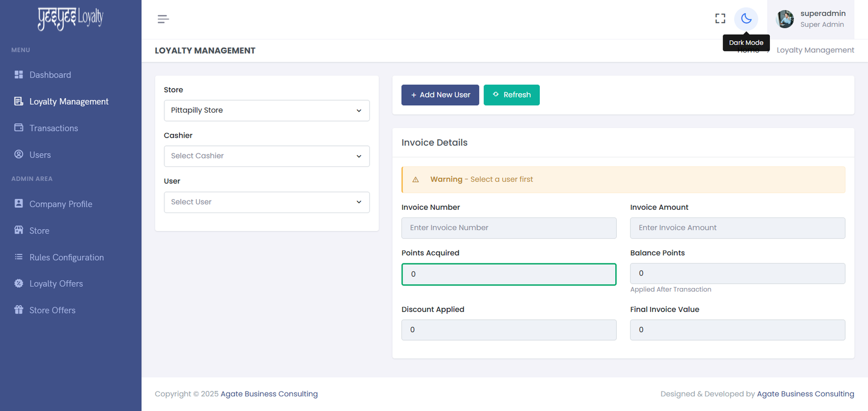Go to Company Profile menu item
The height and width of the screenshot is (411, 868).
(61, 204)
